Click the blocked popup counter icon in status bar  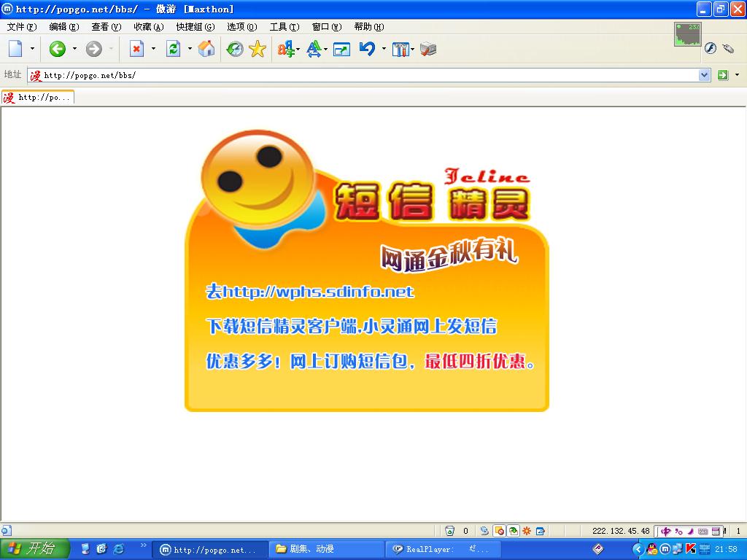449,531
